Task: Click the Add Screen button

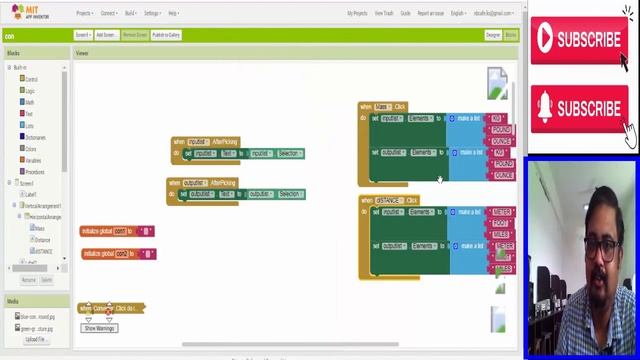Action: coord(107,35)
